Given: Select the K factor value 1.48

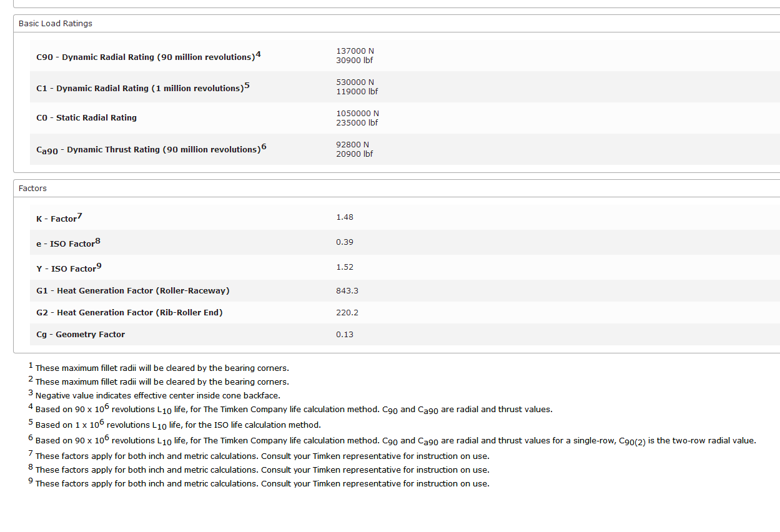Looking at the screenshot, I should pyautogui.click(x=345, y=217).
